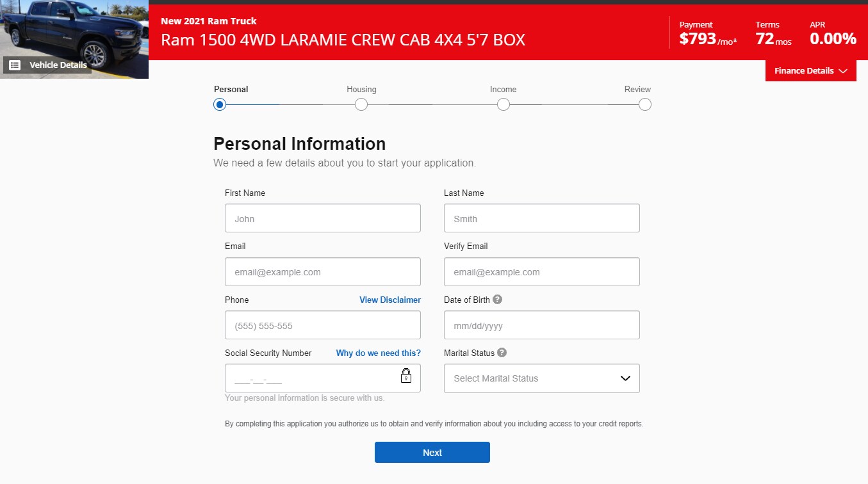The width and height of the screenshot is (868, 484).
Task: Open the View Disclaimer link
Action: [390, 300]
